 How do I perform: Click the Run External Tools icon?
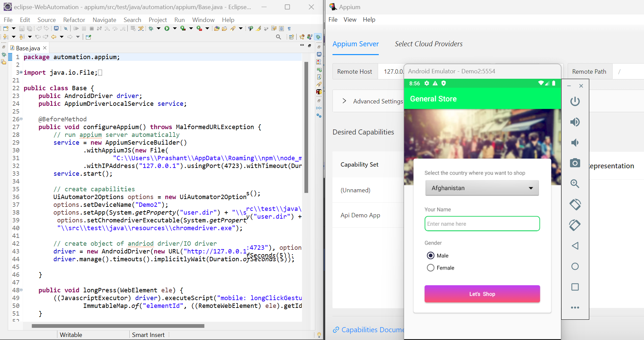point(199,28)
